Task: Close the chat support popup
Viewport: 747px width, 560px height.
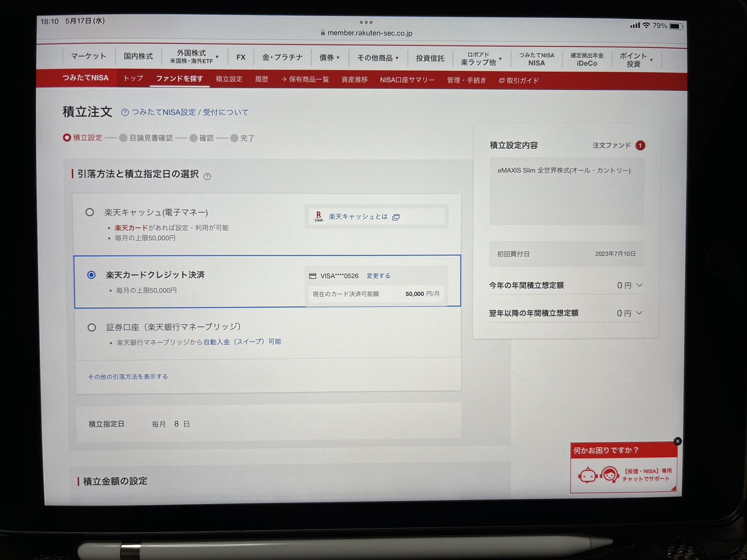Action: pyautogui.click(x=678, y=441)
